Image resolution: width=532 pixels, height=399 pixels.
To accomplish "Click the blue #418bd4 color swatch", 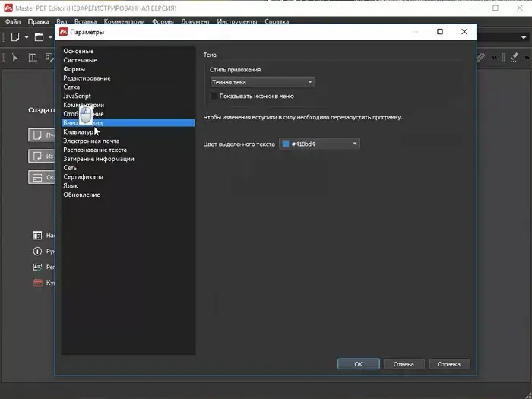I will pos(286,144).
